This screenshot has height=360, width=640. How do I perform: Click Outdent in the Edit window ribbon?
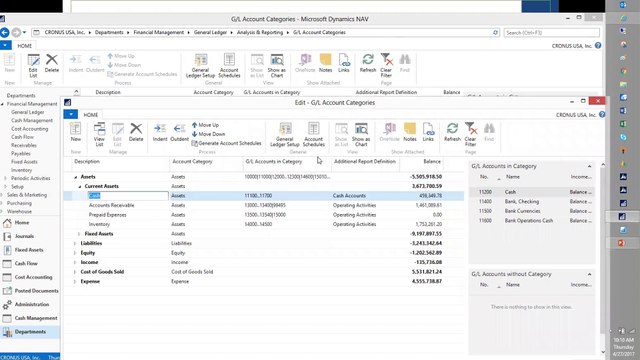180,132
